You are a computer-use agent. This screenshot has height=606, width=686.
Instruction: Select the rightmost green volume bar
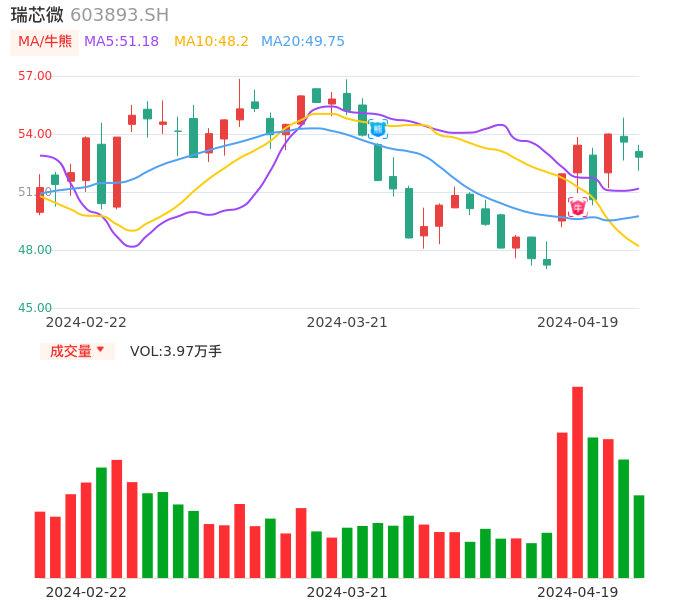(639, 536)
